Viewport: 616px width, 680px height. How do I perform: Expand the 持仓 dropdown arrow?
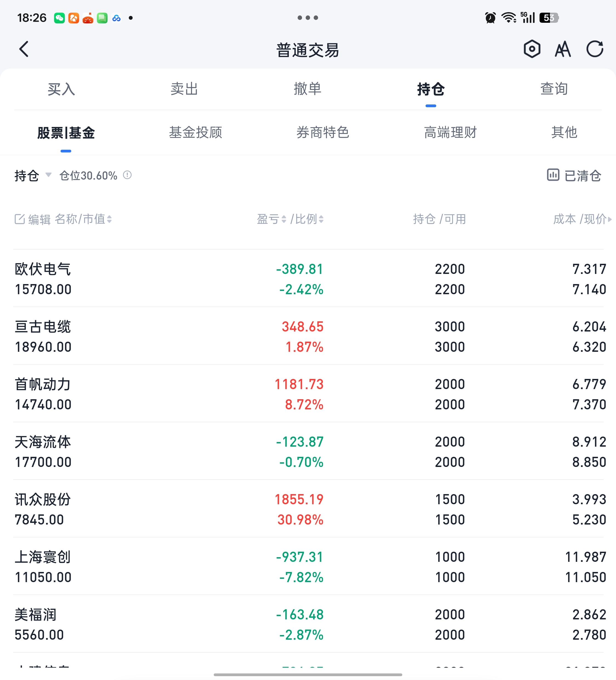[x=49, y=175]
